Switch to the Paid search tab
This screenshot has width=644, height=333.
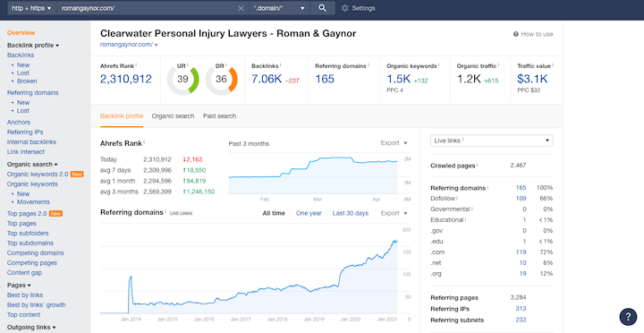point(219,116)
